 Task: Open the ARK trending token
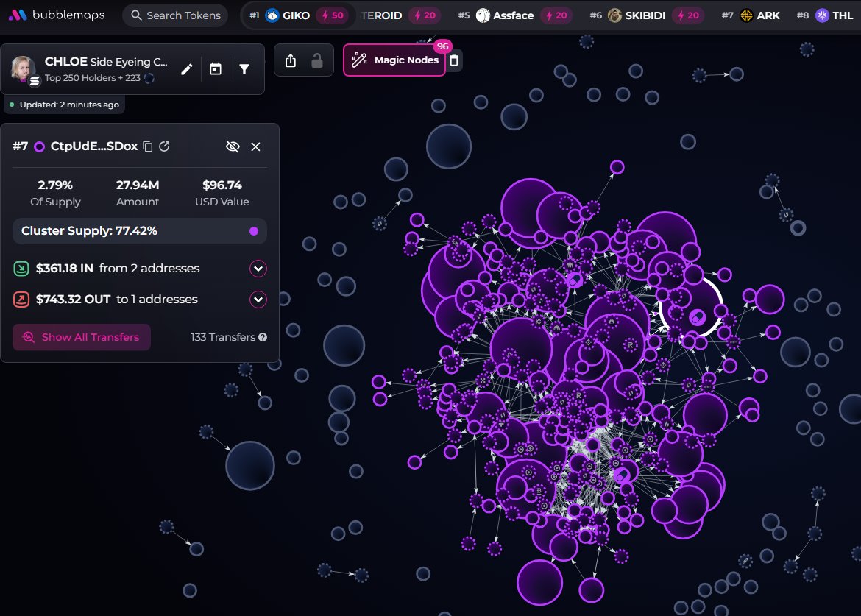pos(751,15)
